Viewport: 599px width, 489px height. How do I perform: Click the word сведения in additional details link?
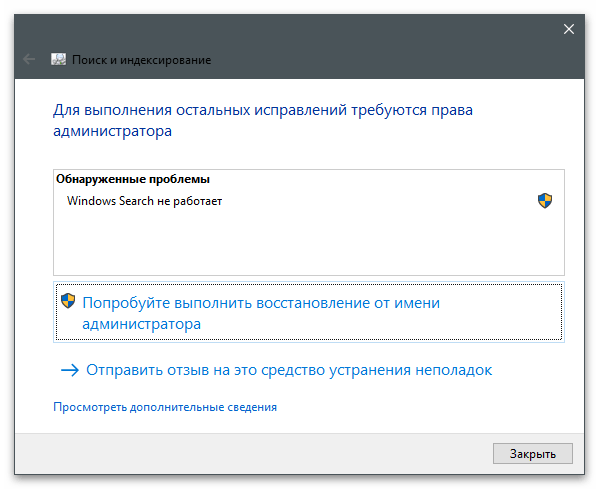[x=252, y=407]
